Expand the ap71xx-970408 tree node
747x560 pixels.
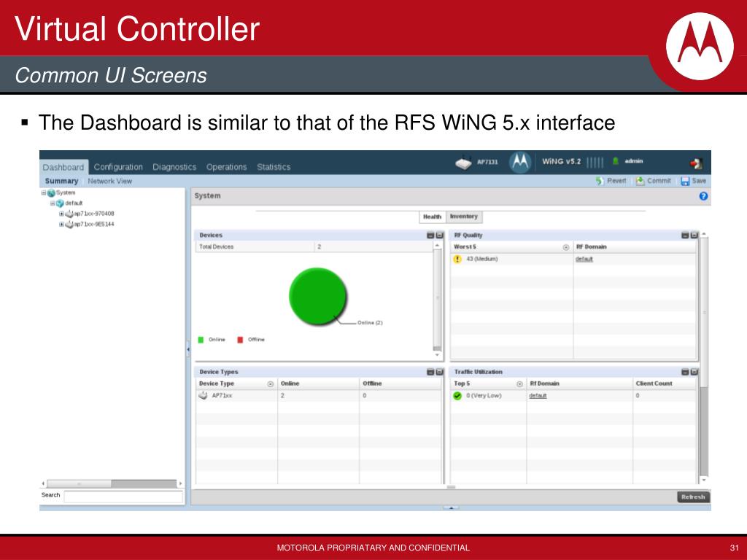61,214
